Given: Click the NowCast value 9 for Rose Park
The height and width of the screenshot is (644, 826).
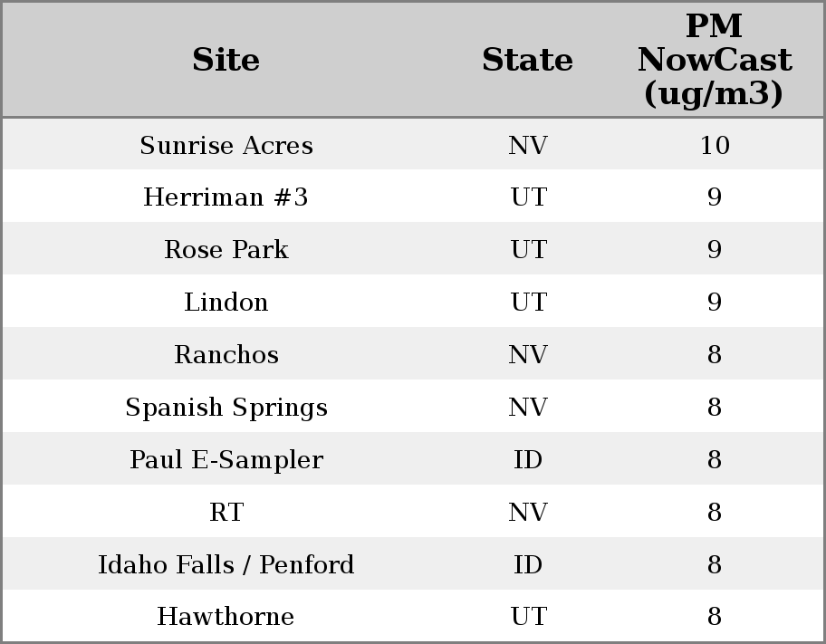Looking at the screenshot, I should [x=714, y=250].
